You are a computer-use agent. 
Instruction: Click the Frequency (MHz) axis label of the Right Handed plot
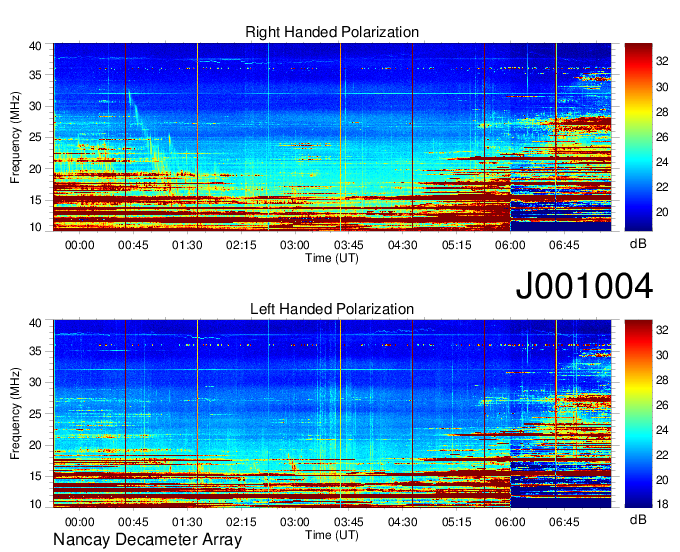(15, 137)
